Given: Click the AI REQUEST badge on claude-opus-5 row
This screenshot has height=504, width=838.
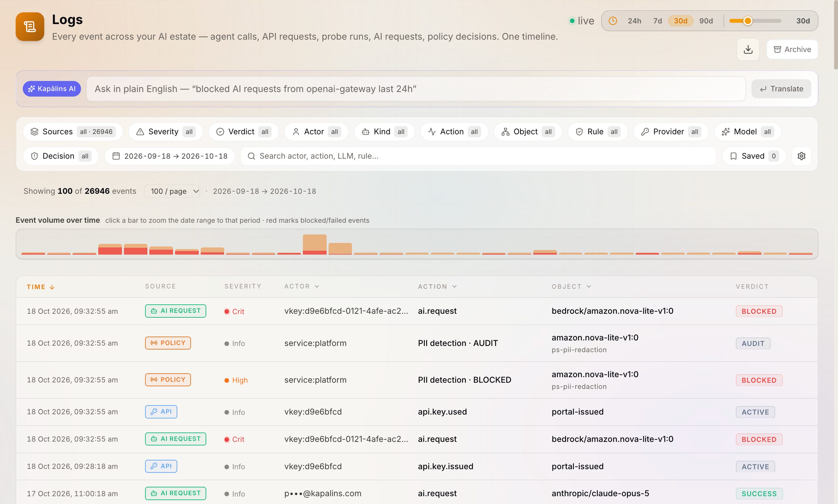Looking at the screenshot, I should point(176,494).
